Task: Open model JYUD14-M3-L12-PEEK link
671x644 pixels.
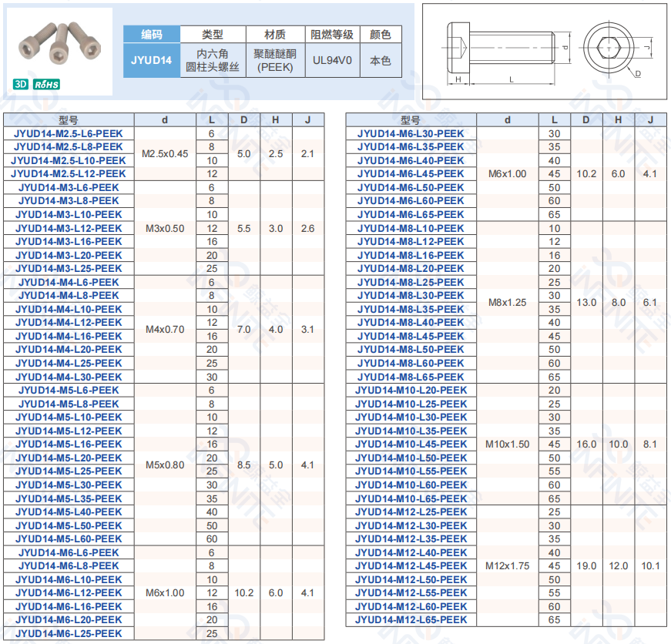Action: point(69,228)
